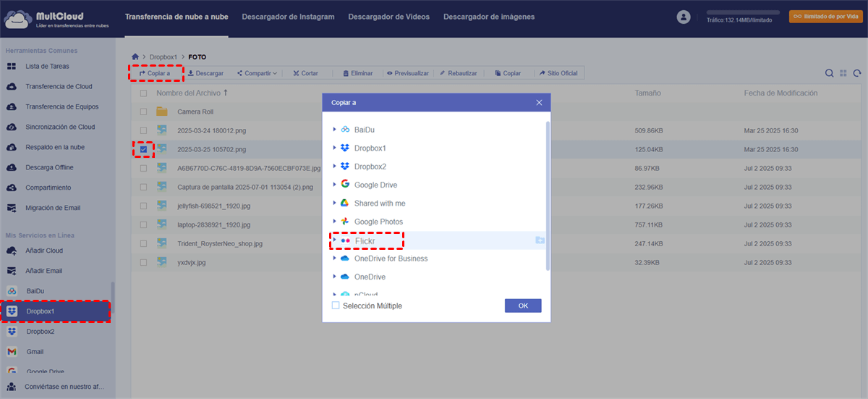Screen dimensions: 868x399
Task: Click Añadir Cloud in sidebar
Action: click(x=44, y=251)
